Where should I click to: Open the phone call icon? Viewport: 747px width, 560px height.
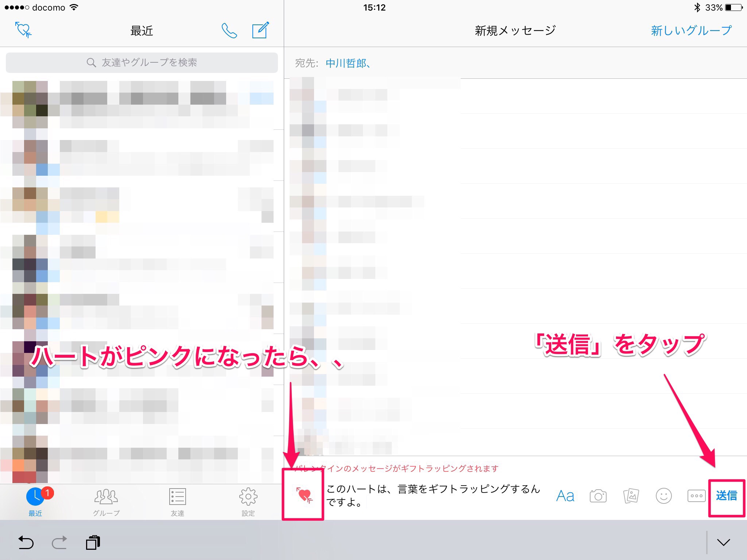tap(229, 31)
